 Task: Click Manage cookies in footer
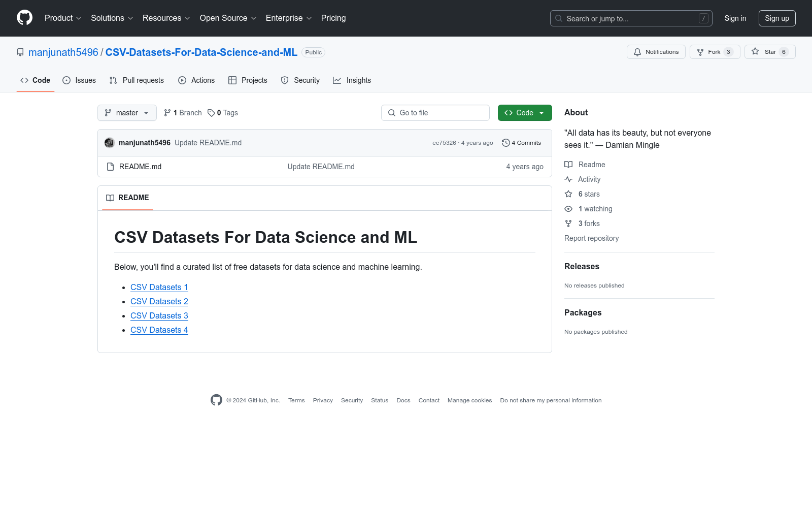click(x=469, y=400)
